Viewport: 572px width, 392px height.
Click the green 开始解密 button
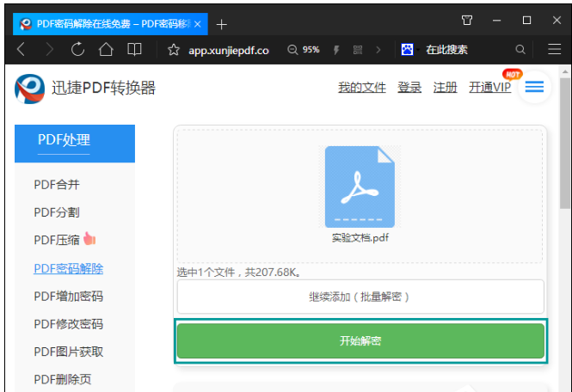tap(360, 341)
